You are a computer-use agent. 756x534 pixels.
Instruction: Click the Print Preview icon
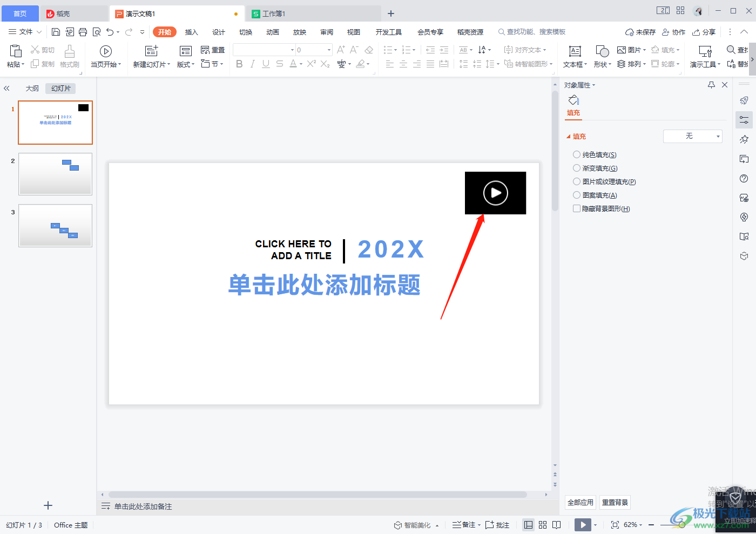[97, 32]
